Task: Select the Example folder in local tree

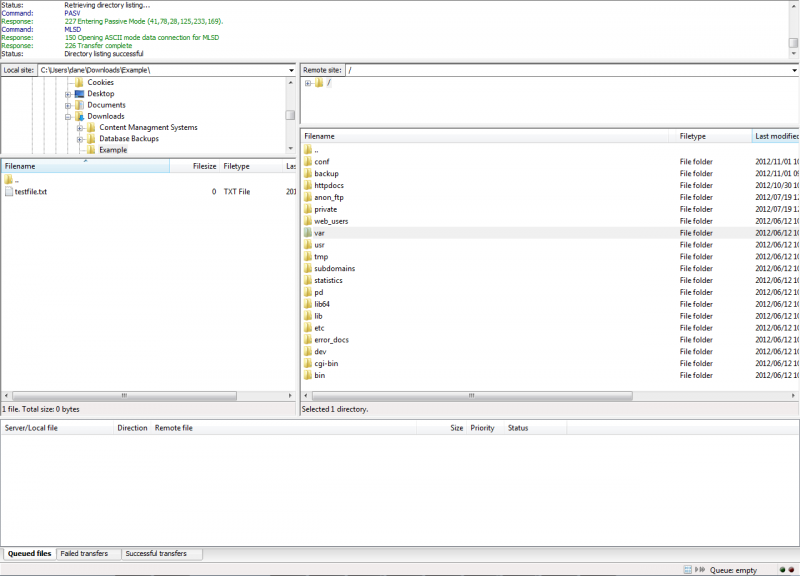Action: pyautogui.click(x=113, y=150)
